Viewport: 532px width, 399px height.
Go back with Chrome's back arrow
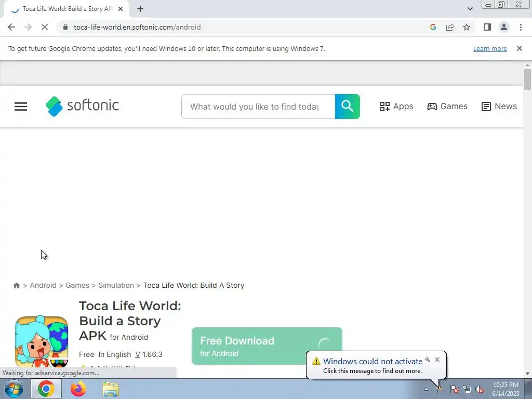tap(11, 27)
